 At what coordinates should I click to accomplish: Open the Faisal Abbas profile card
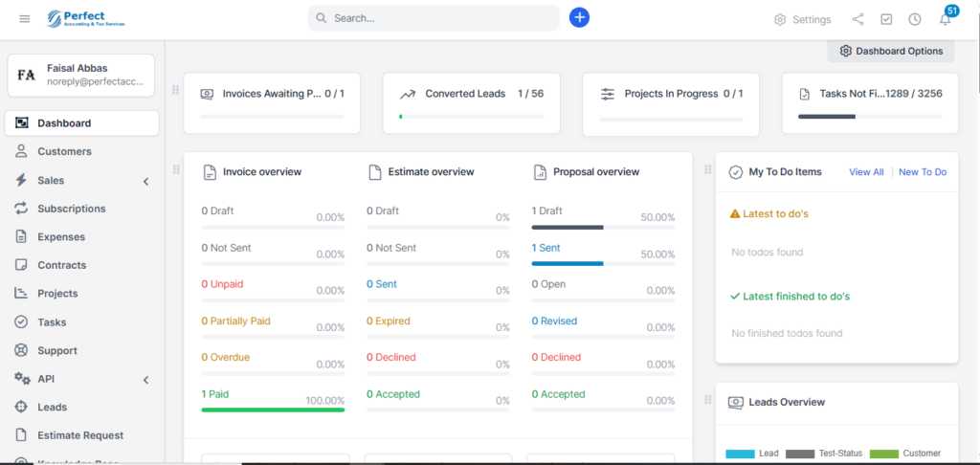click(x=81, y=75)
